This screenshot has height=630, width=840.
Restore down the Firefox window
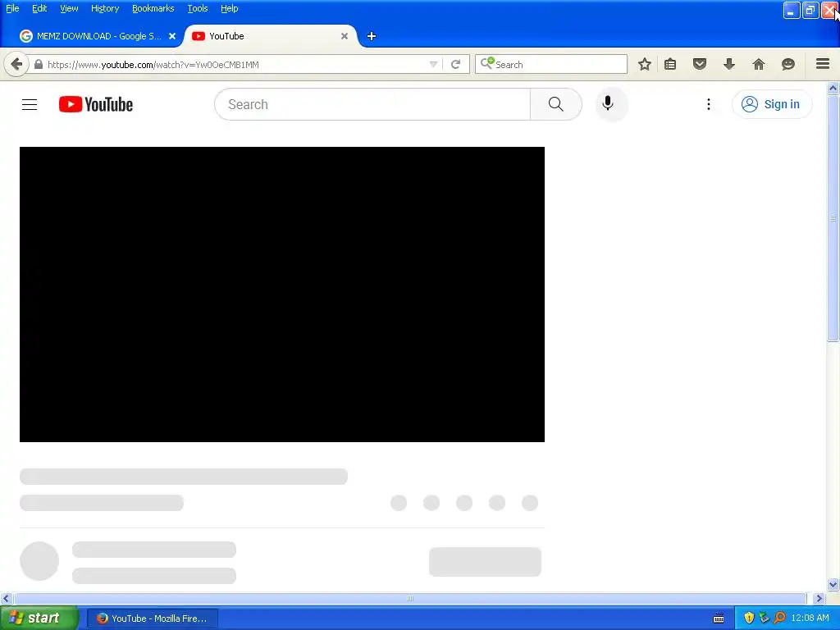pyautogui.click(x=810, y=10)
